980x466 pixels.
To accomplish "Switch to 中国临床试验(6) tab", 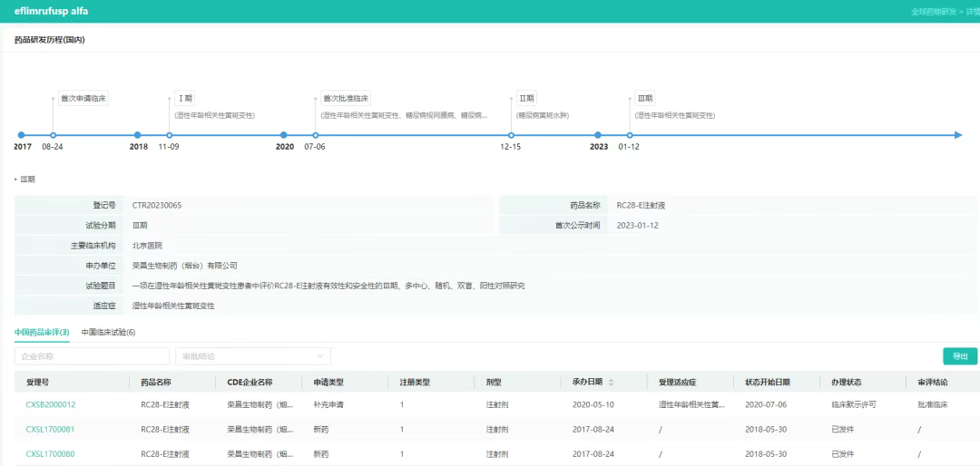I will point(108,333).
